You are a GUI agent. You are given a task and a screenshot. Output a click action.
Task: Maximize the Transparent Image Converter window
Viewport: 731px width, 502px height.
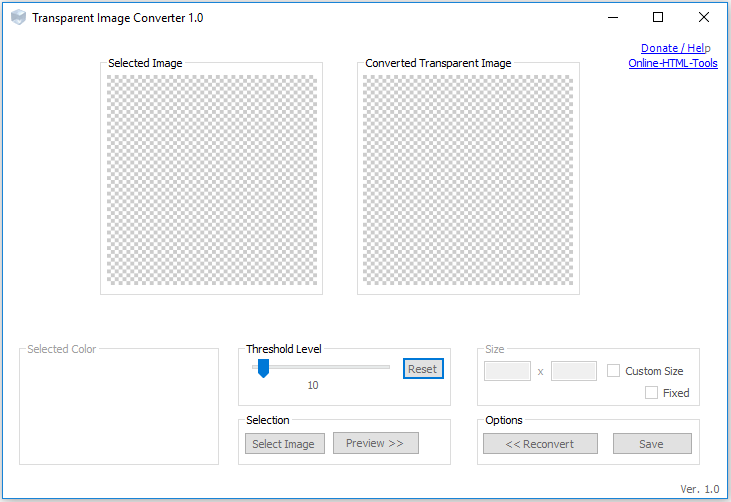658,18
